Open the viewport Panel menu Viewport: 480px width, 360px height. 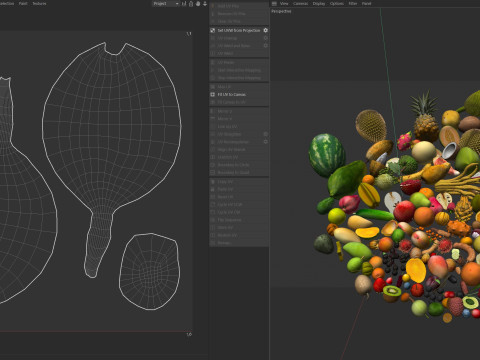click(x=366, y=4)
